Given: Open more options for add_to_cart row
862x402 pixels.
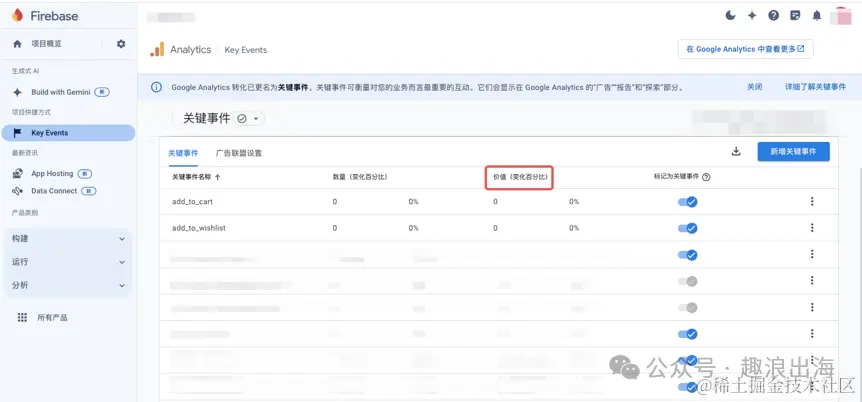Looking at the screenshot, I should click(x=812, y=201).
